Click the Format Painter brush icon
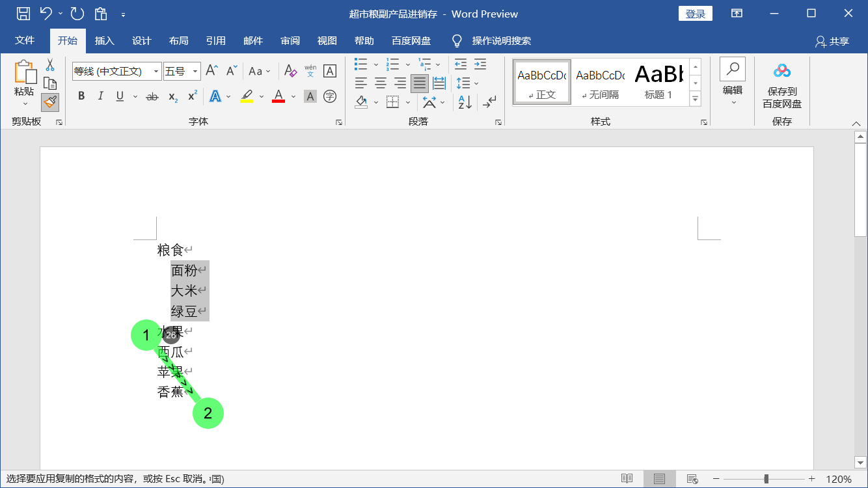The image size is (868, 488). [50, 102]
